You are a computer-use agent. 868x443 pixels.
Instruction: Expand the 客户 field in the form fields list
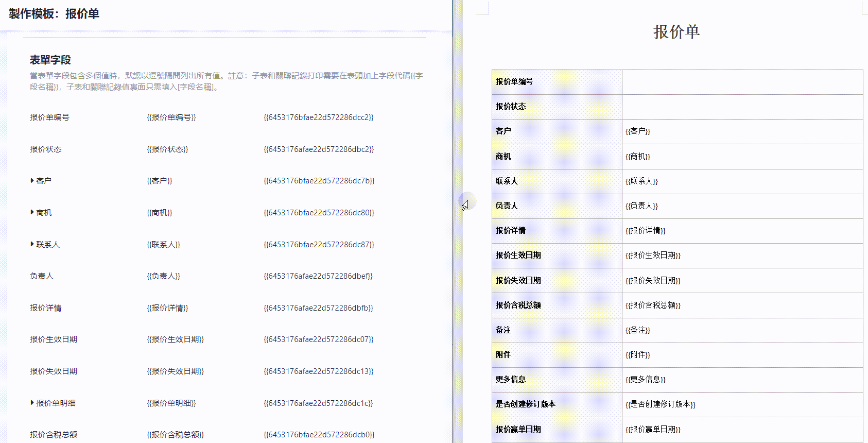(32, 181)
